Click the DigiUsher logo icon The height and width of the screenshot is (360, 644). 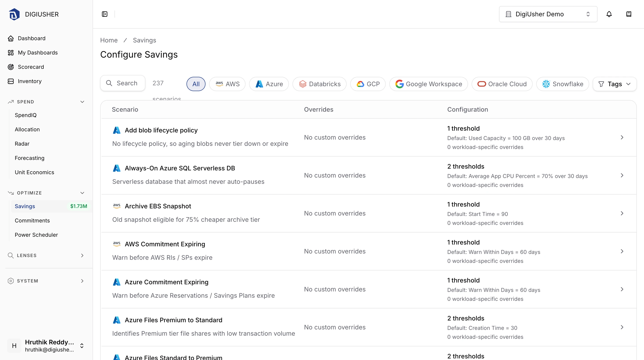pos(14,14)
